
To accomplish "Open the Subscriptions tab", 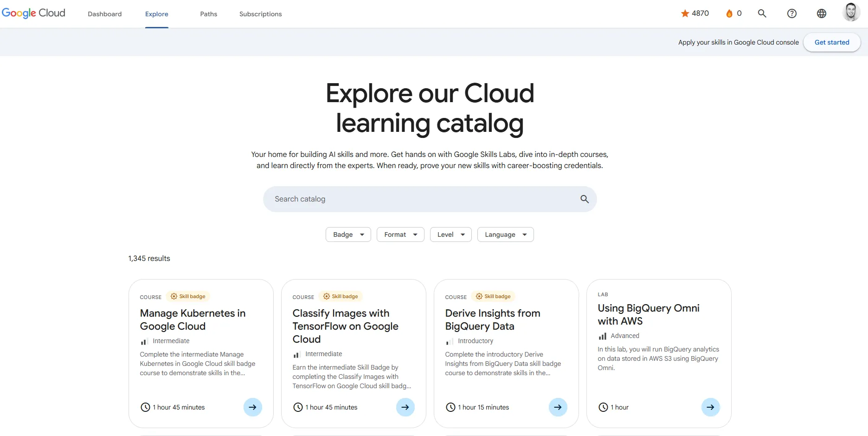I will tap(261, 14).
